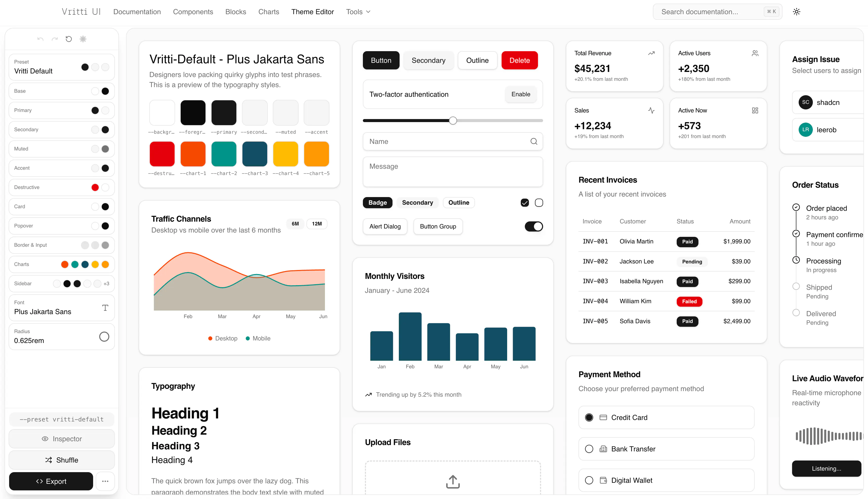This screenshot has width=868, height=499.
Task: Click the LR avatar for leerob
Action: tap(805, 129)
